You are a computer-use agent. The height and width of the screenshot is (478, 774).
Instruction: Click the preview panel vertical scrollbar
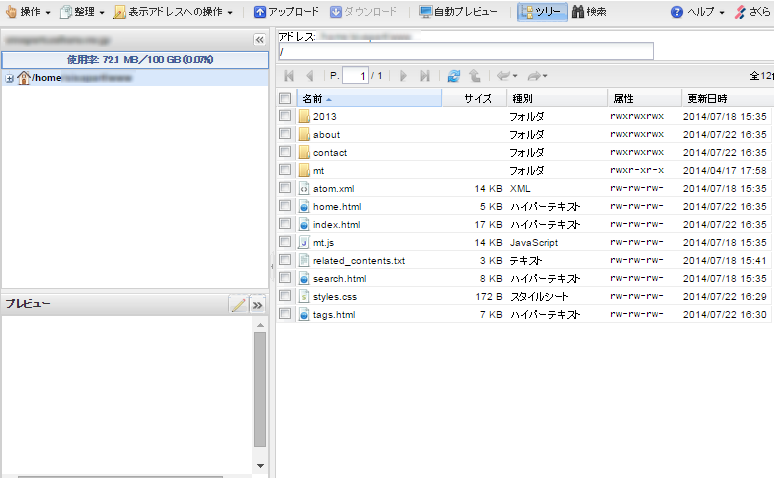260,390
